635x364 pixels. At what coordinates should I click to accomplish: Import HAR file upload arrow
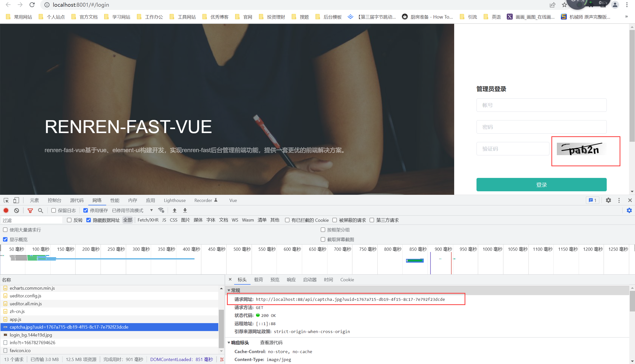point(175,211)
